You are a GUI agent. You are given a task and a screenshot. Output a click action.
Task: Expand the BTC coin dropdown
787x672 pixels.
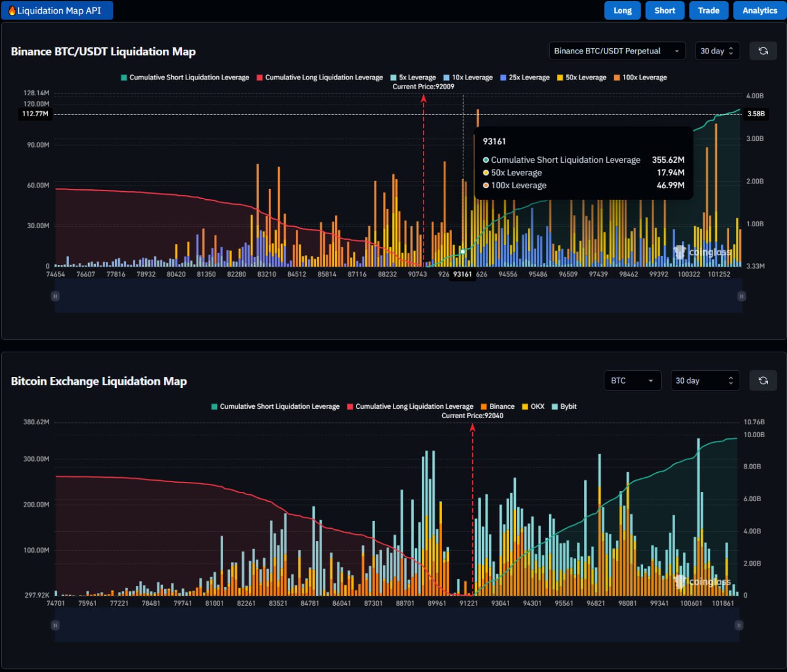tap(632, 381)
